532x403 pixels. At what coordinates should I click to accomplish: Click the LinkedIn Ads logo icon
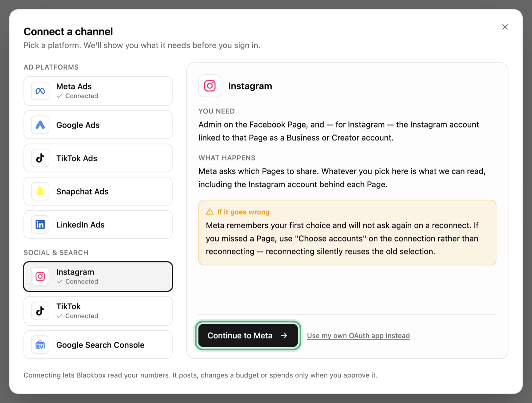click(40, 225)
